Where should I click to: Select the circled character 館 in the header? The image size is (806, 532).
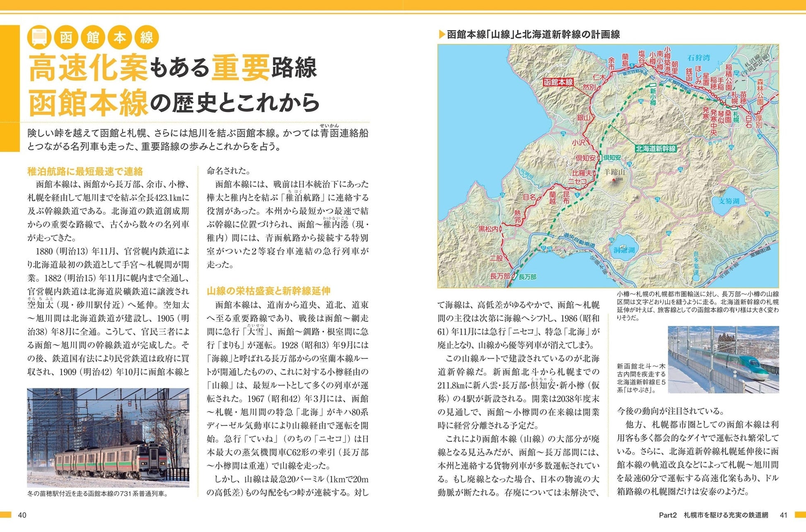93,37
